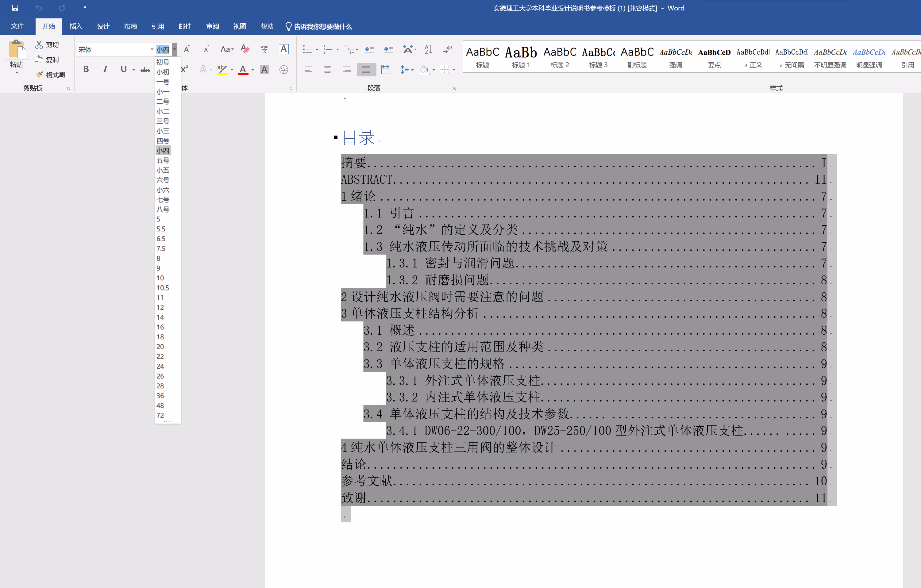Click the phonetic guide wén icon

pos(264,49)
